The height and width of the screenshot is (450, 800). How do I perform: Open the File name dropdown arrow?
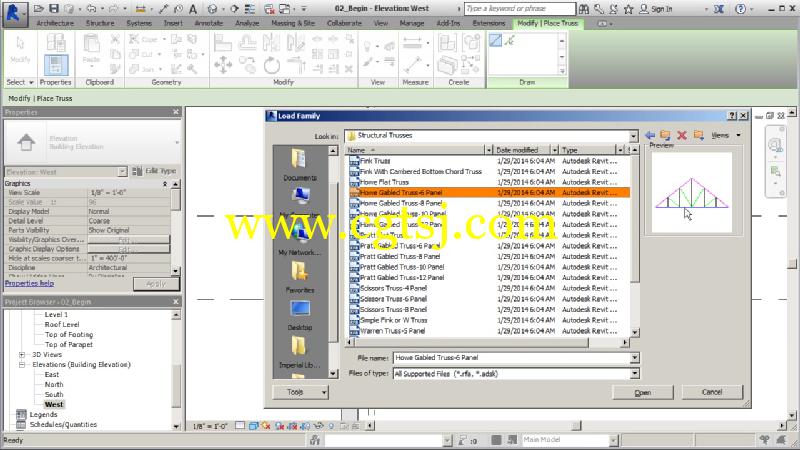634,358
